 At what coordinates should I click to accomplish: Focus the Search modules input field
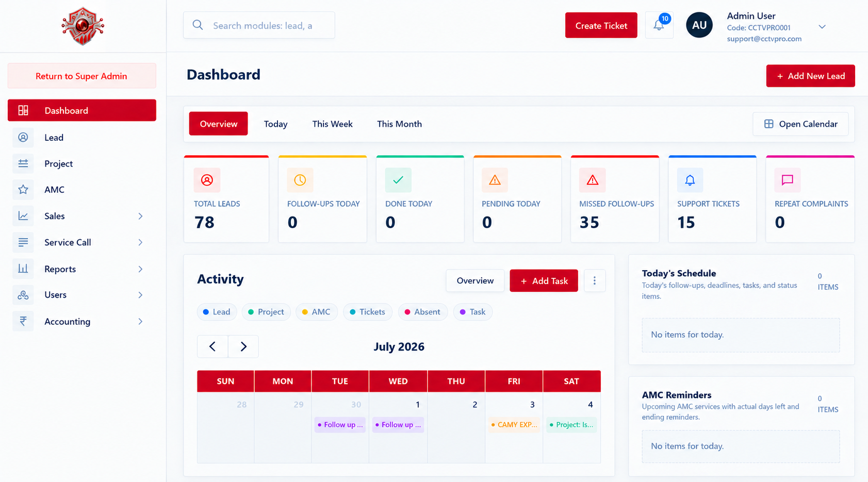click(259, 25)
